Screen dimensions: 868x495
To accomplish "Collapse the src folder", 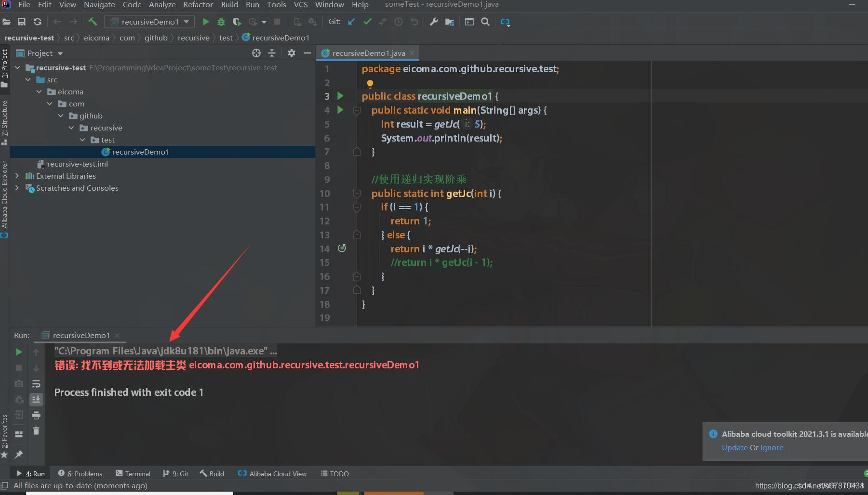I will (x=28, y=79).
